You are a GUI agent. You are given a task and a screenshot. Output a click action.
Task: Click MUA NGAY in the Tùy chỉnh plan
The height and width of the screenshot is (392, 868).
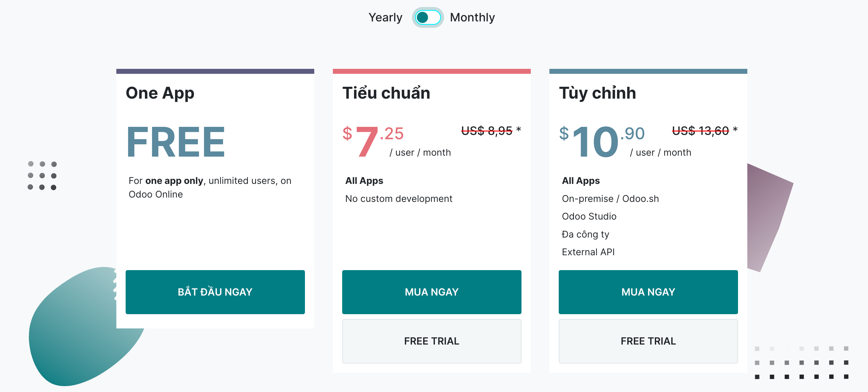(648, 292)
